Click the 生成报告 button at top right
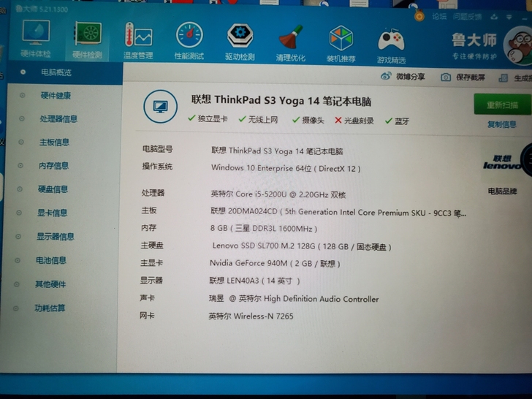Image resolution: width=532 pixels, height=399 pixels. (515, 78)
